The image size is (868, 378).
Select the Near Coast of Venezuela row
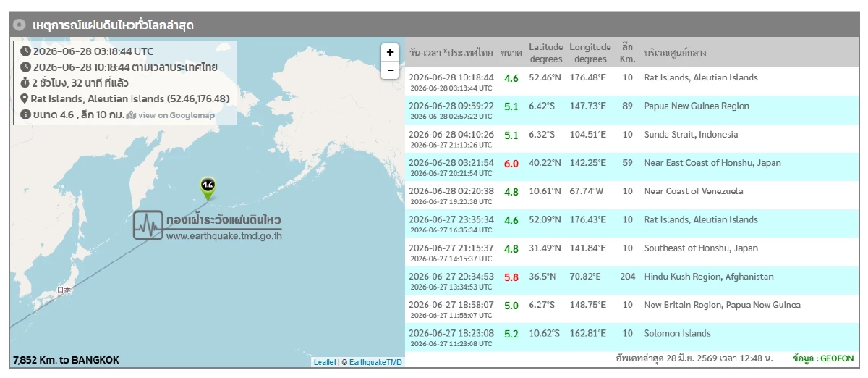click(631, 196)
